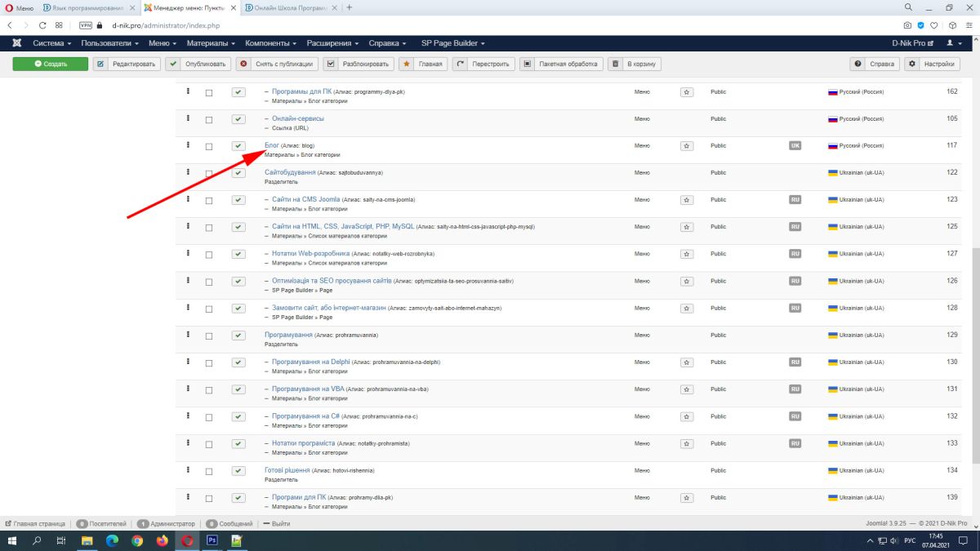Screen dimensions: 980x551
Task: Open Opera speed dial grid icon
Action: coord(59,25)
